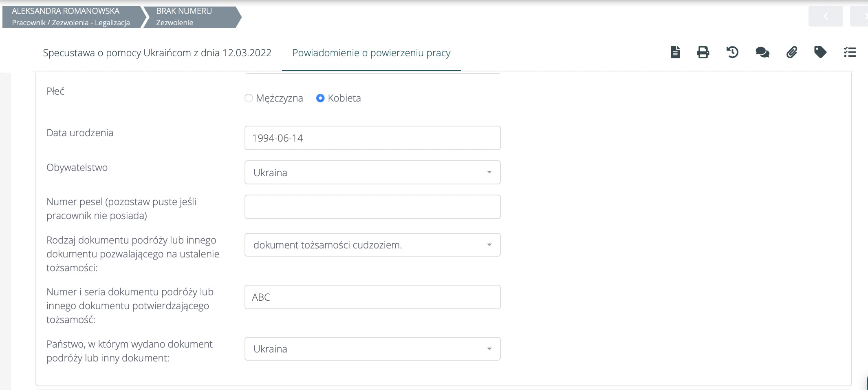Click the tag label icon
868x390 pixels.
[820, 52]
